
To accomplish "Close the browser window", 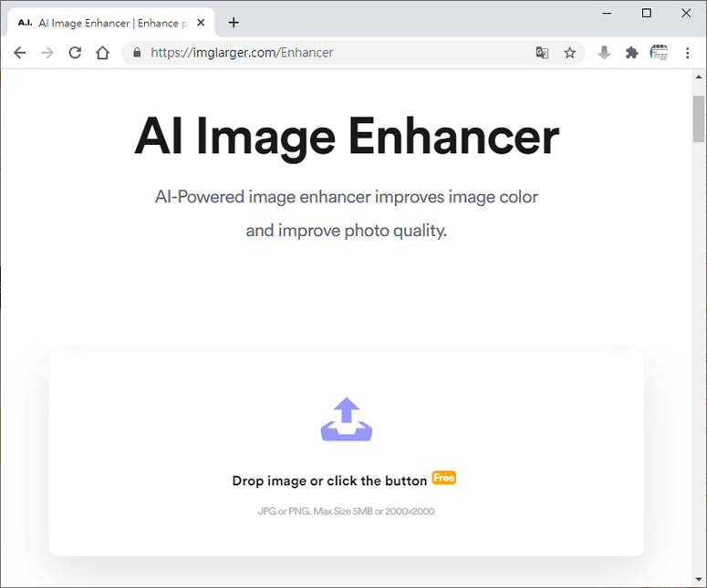I will point(686,13).
